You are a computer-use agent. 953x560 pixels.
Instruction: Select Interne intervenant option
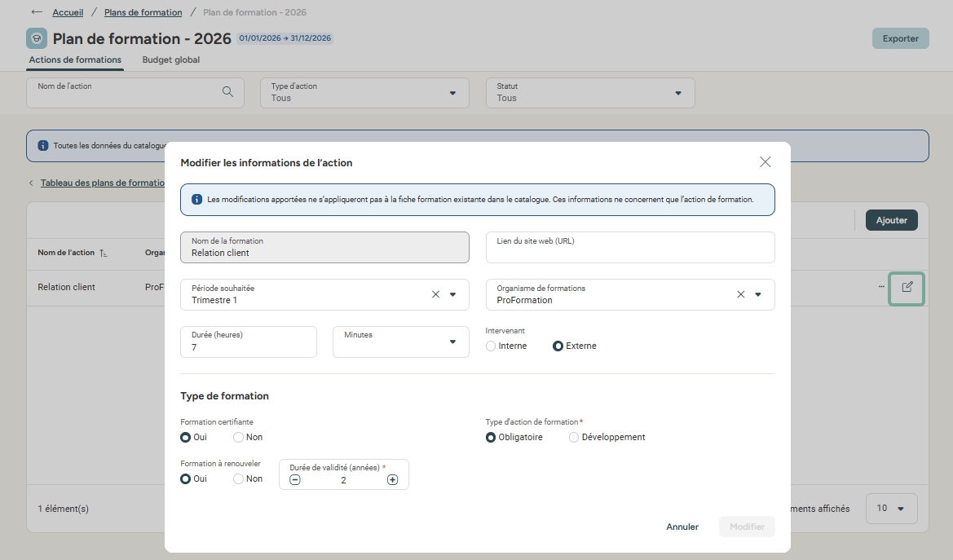point(491,346)
